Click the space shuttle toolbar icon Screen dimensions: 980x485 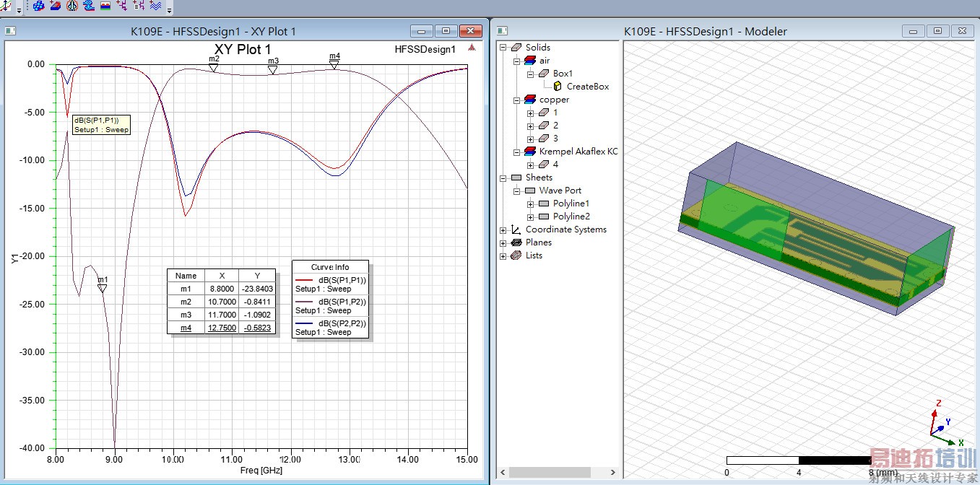pyautogui.click(x=71, y=6)
